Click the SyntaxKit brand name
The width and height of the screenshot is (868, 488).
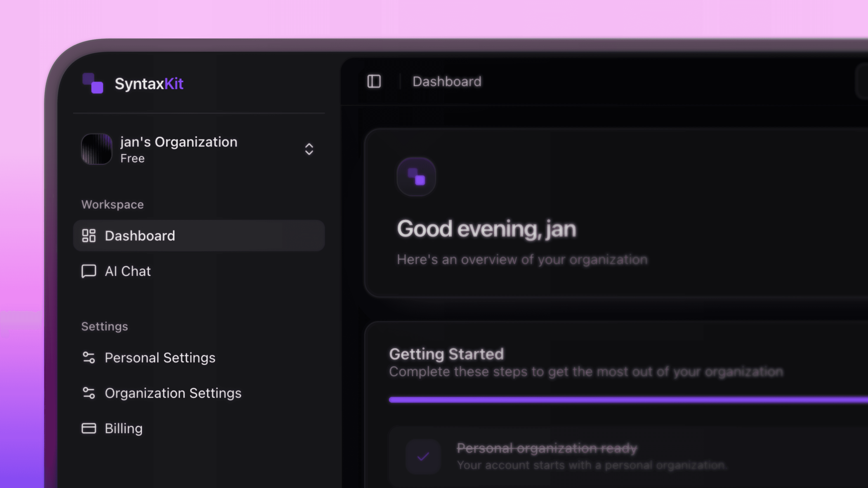coord(149,84)
